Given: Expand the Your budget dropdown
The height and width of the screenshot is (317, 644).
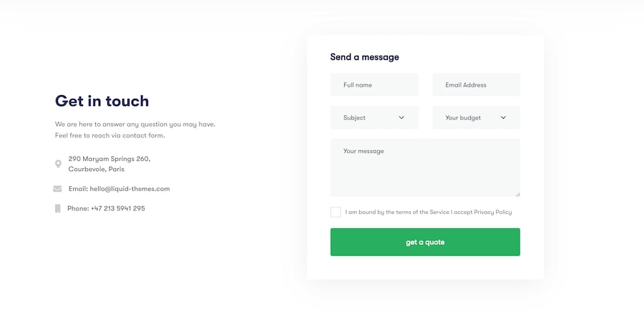Looking at the screenshot, I should pos(475,117).
